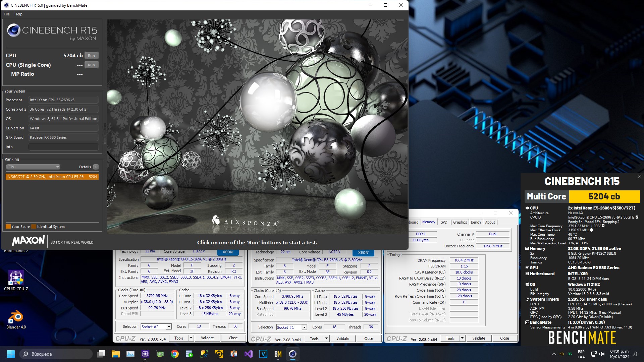
Task: Select the 36C/72T ranking entry scoring 5204
Action: 52,177
